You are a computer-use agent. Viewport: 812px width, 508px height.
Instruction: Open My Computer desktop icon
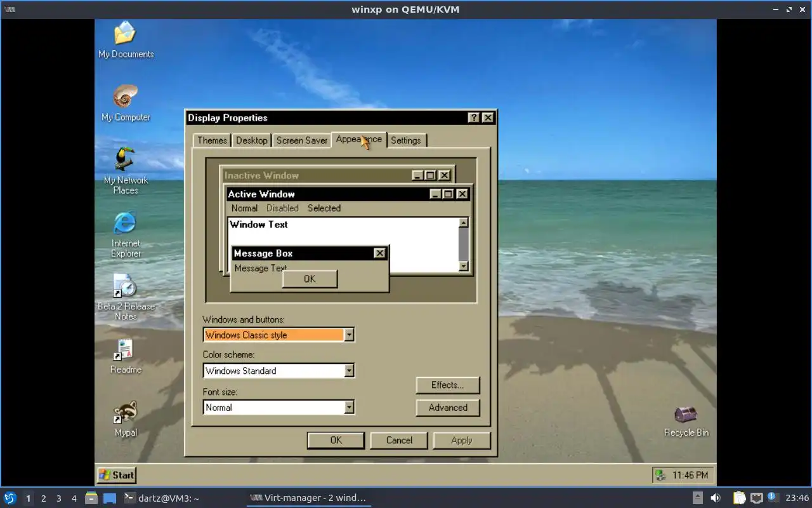pyautogui.click(x=126, y=103)
